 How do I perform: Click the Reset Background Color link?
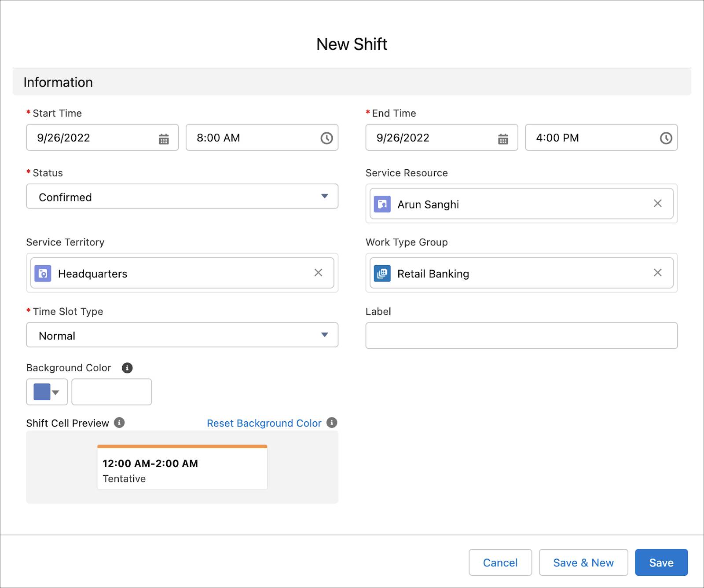point(263,423)
